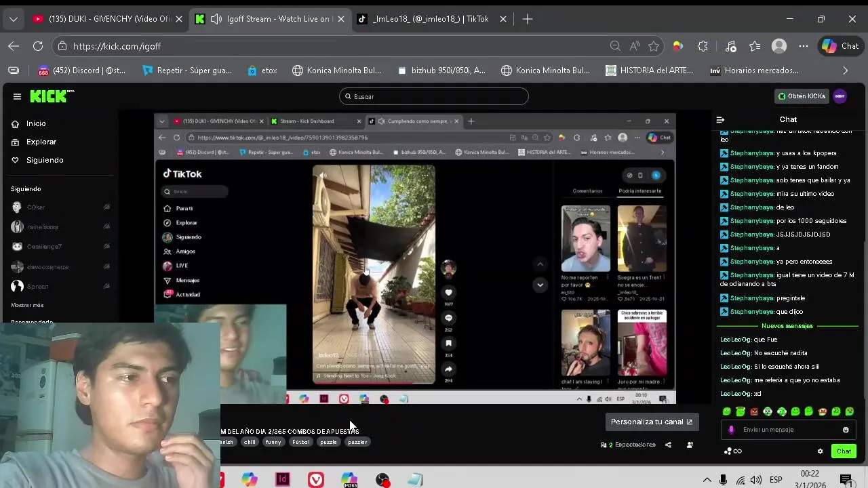Select the Fútbol stream tag
868x488 pixels.
(300, 442)
